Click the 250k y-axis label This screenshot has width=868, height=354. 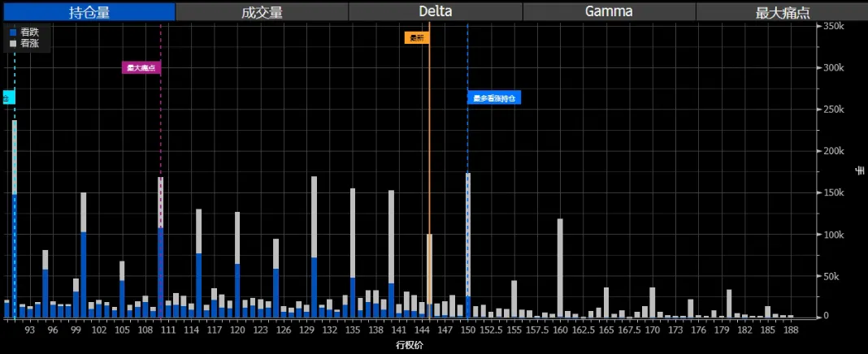(834, 110)
